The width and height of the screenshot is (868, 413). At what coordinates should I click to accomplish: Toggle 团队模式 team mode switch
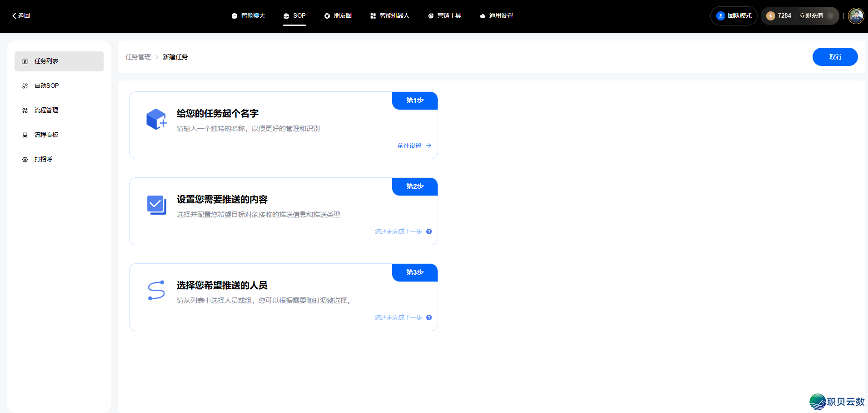(733, 15)
